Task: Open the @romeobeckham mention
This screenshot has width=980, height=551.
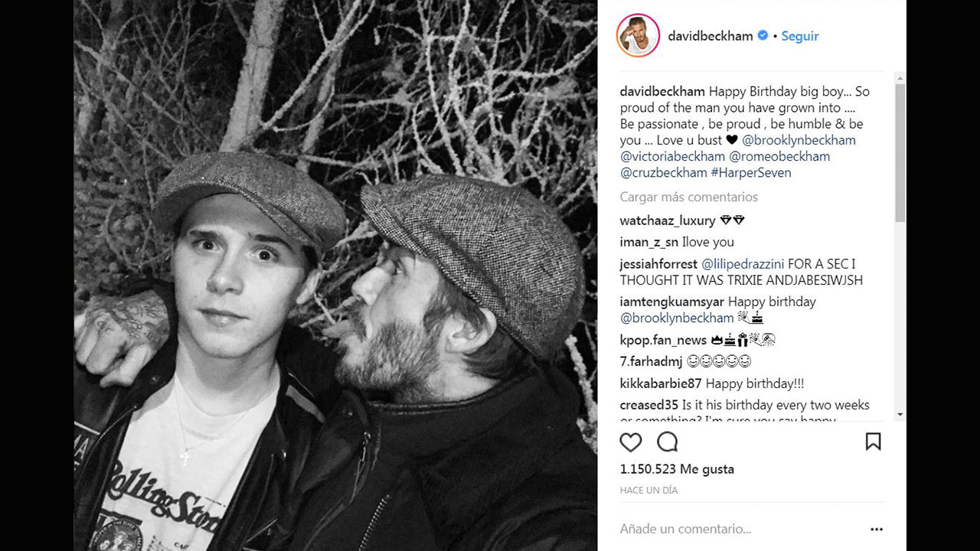Action: point(779,156)
